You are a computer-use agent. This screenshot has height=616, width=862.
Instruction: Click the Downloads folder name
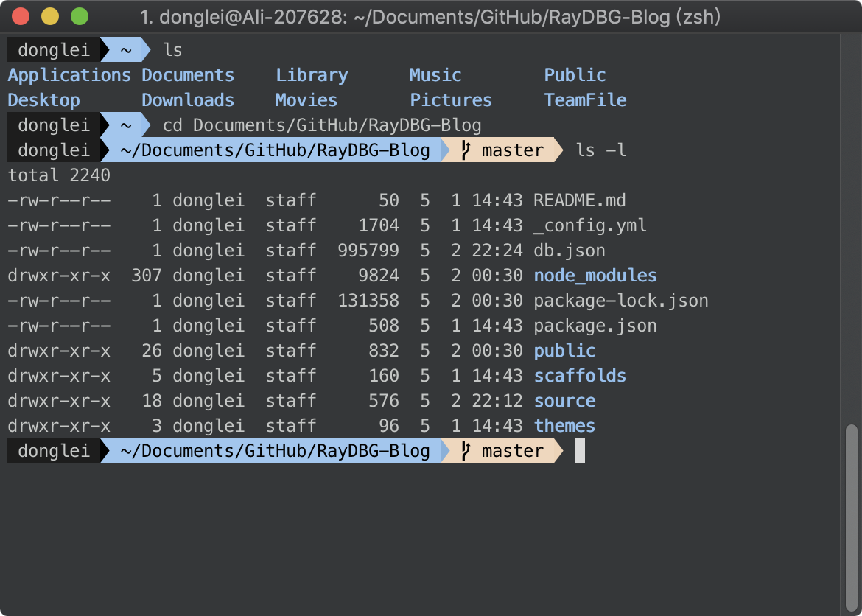(x=188, y=100)
